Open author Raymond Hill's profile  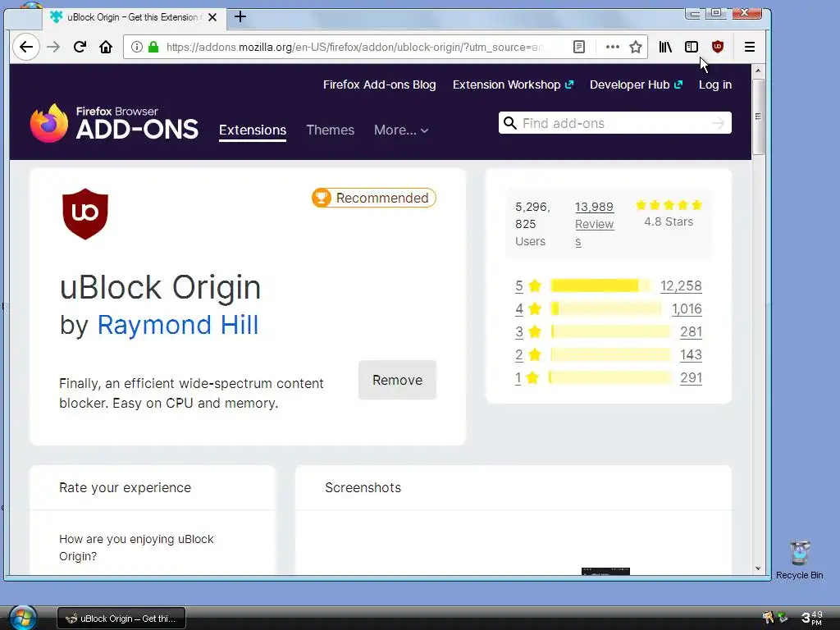(178, 325)
